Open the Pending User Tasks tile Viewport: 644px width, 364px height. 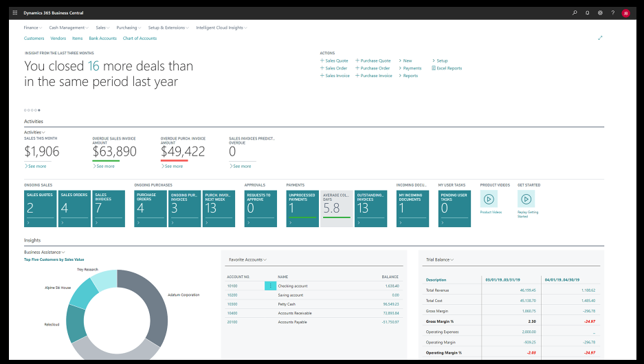coord(454,208)
